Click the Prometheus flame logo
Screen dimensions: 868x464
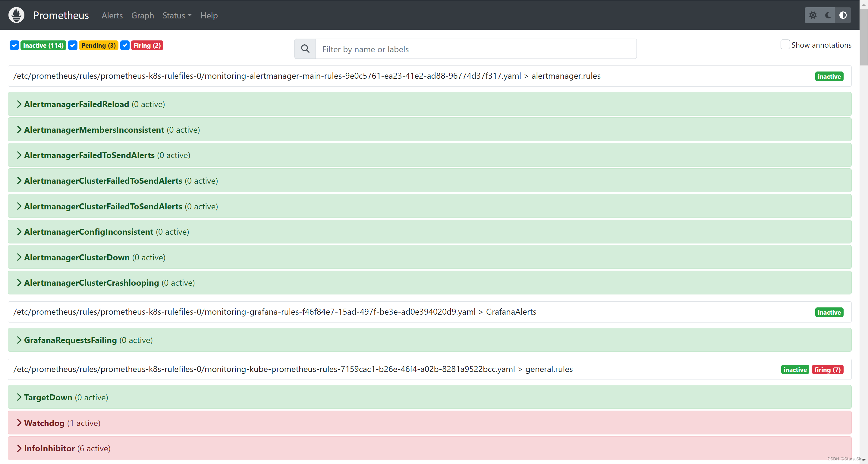17,15
